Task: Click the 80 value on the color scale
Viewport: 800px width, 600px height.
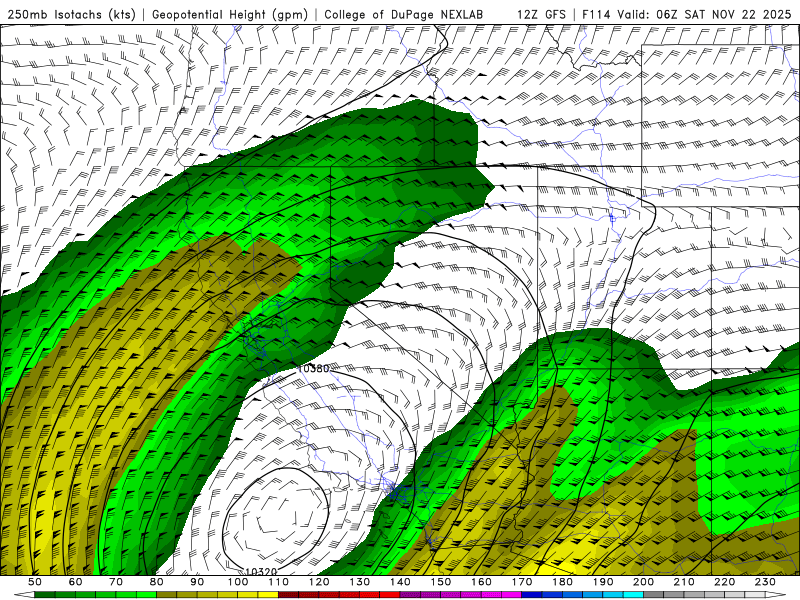Action: coord(156,582)
